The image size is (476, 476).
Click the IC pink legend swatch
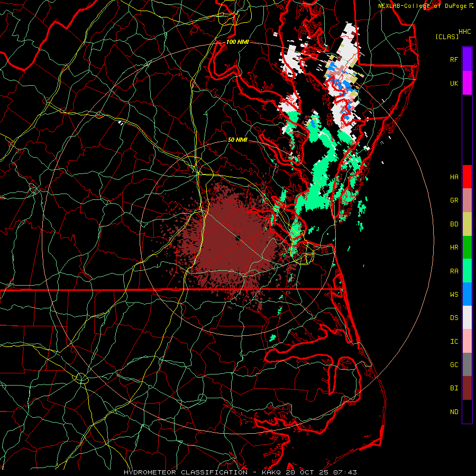pos(467,341)
